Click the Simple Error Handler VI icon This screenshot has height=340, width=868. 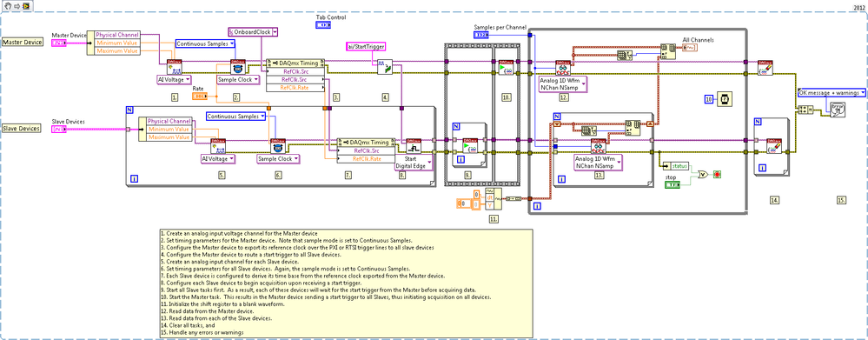pos(837,110)
